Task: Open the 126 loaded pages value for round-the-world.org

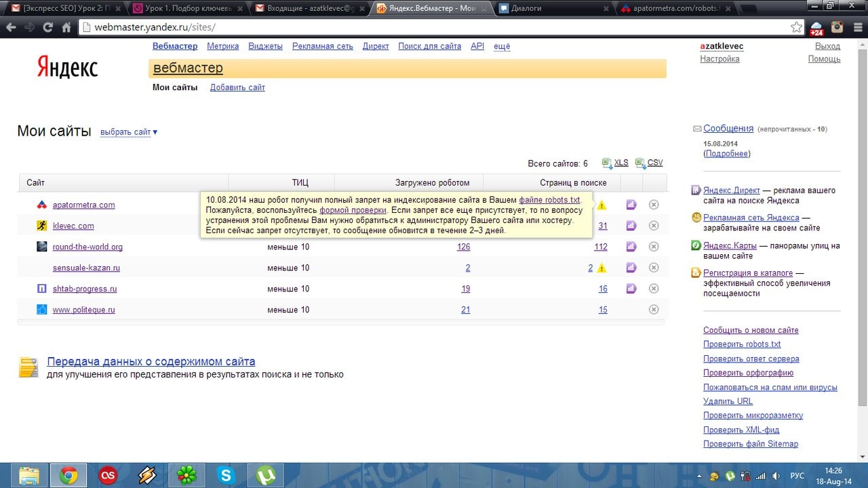Action: pyautogui.click(x=464, y=247)
